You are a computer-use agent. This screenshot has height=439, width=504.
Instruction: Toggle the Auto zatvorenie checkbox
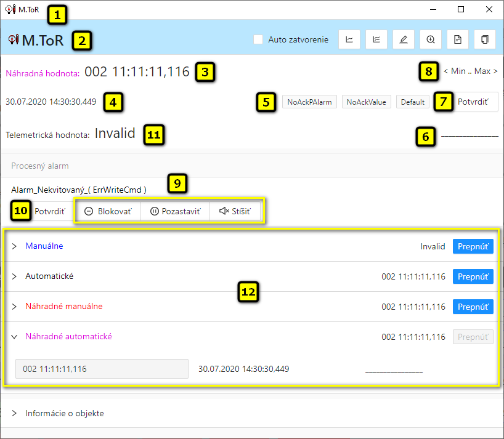[259, 39]
